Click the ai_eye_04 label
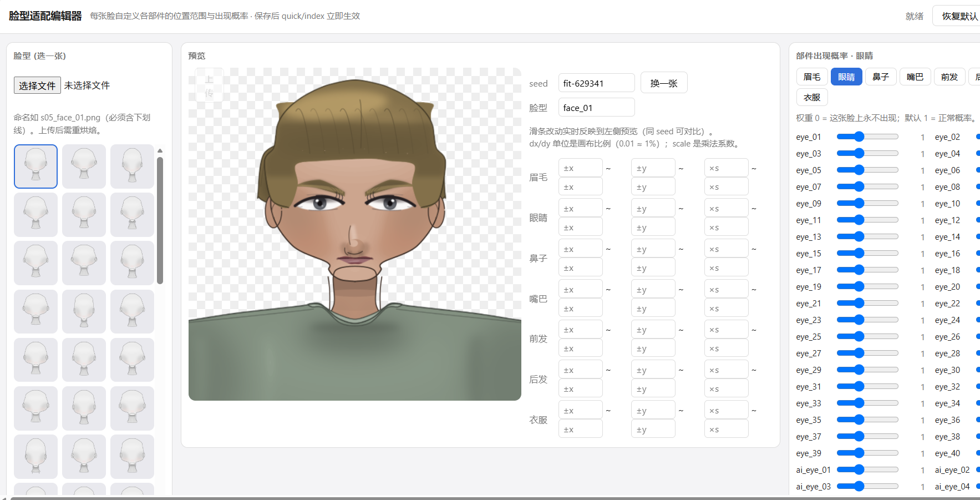The height and width of the screenshot is (500, 980). point(952,486)
